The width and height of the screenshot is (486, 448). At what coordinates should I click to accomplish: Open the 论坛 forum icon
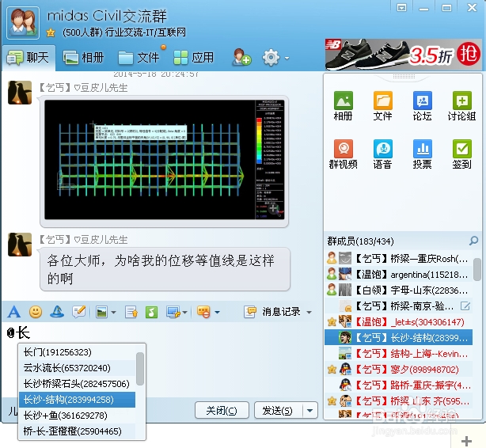point(423,106)
